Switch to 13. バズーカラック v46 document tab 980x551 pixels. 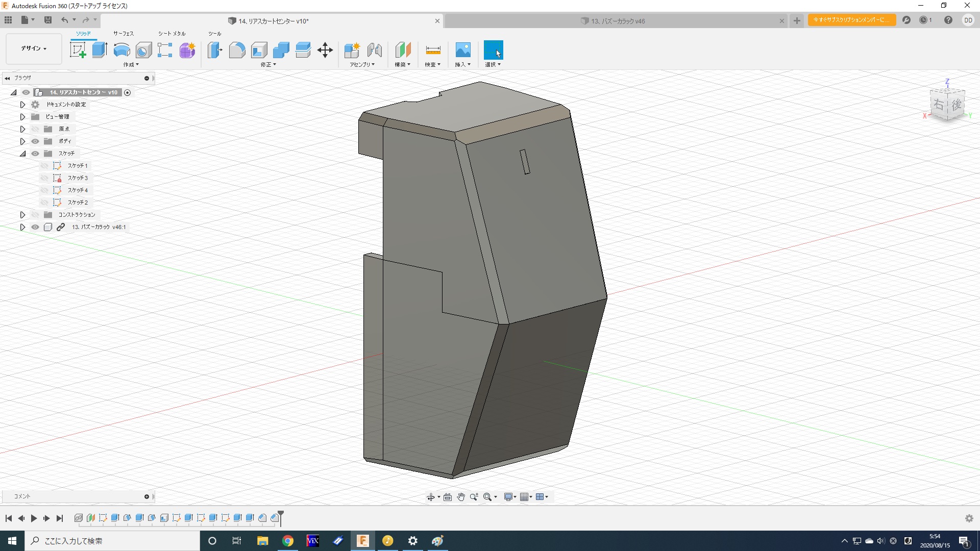618,21
